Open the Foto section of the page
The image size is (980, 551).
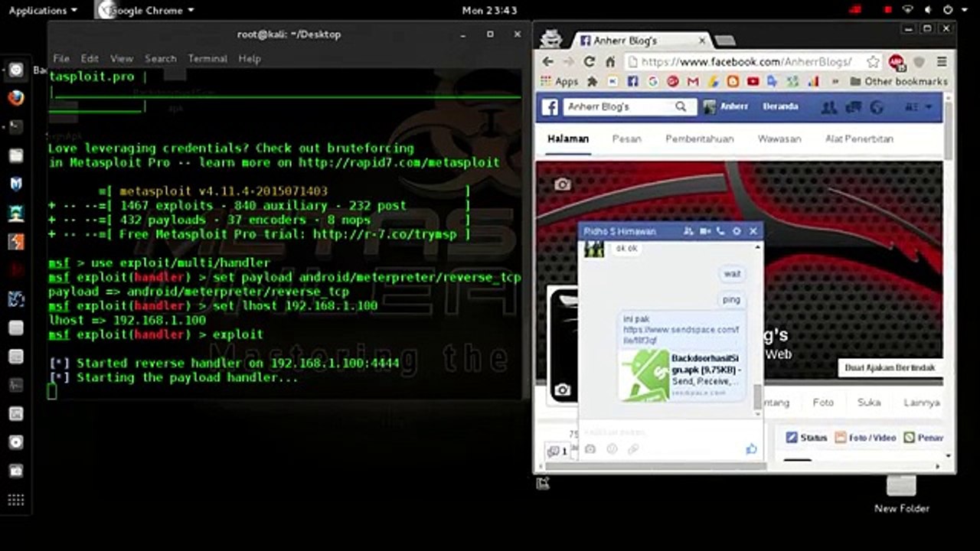coord(823,403)
